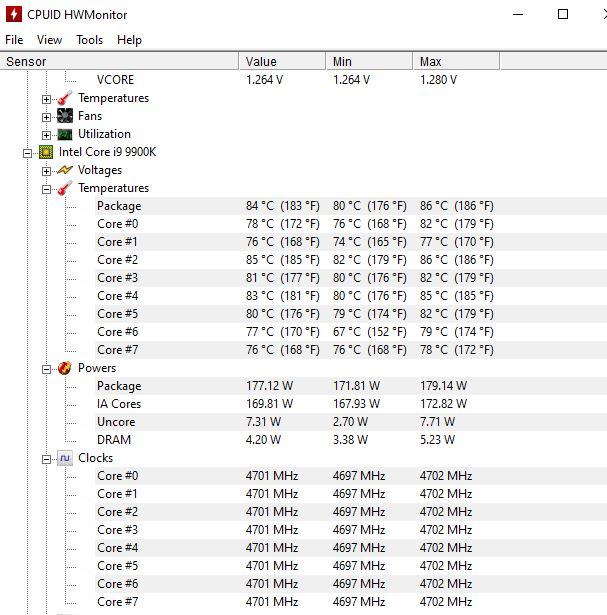Click the DRAM max 5.23 W
This screenshot has width=607, height=615.
(438, 440)
